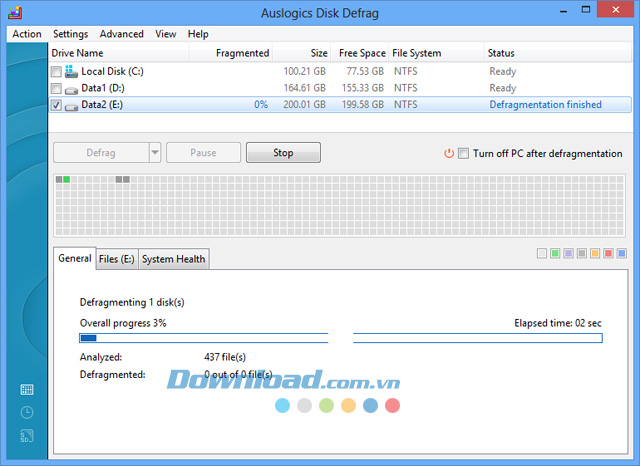Click the 100.21 GB size cell

coord(304,71)
